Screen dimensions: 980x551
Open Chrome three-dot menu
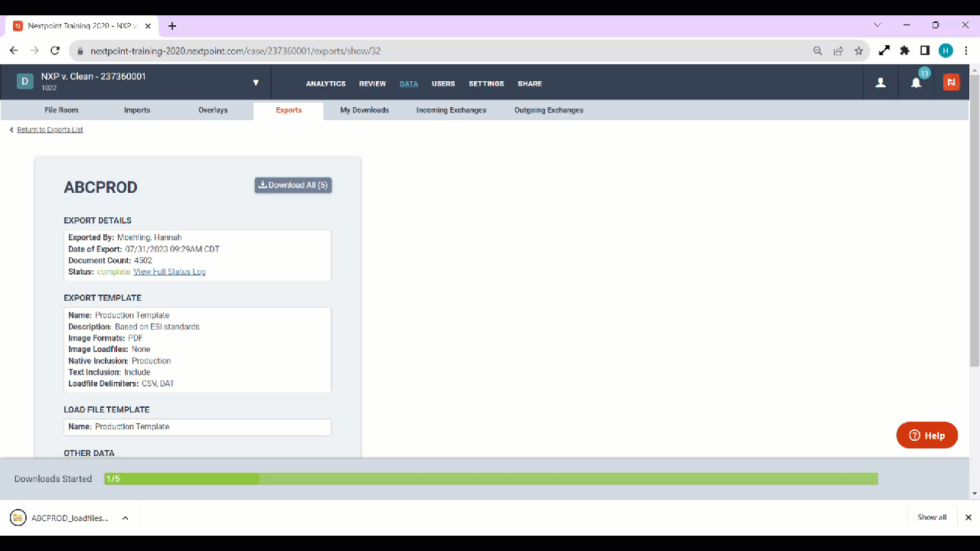pos(966,51)
